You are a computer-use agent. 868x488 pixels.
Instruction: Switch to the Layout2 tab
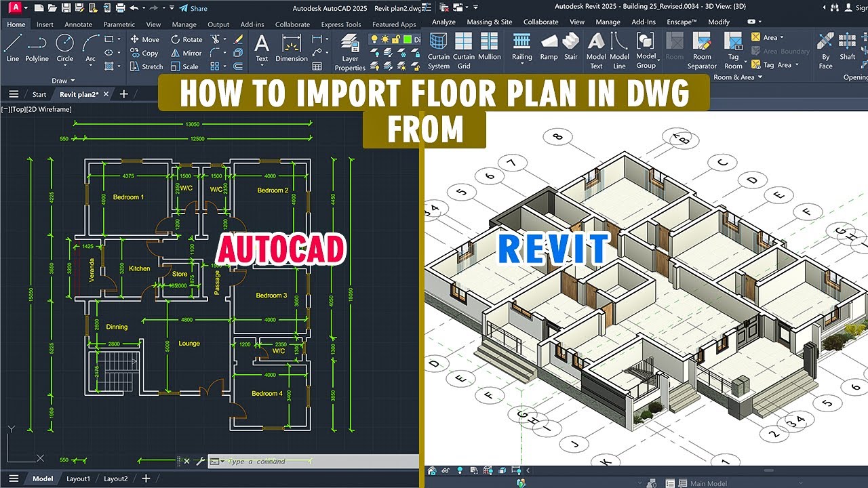click(115, 479)
